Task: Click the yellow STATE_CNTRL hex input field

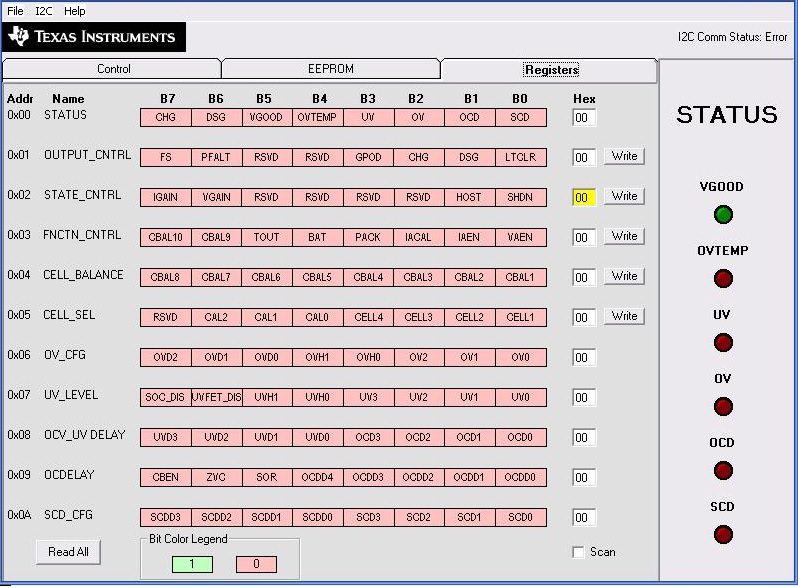Action: (584, 197)
